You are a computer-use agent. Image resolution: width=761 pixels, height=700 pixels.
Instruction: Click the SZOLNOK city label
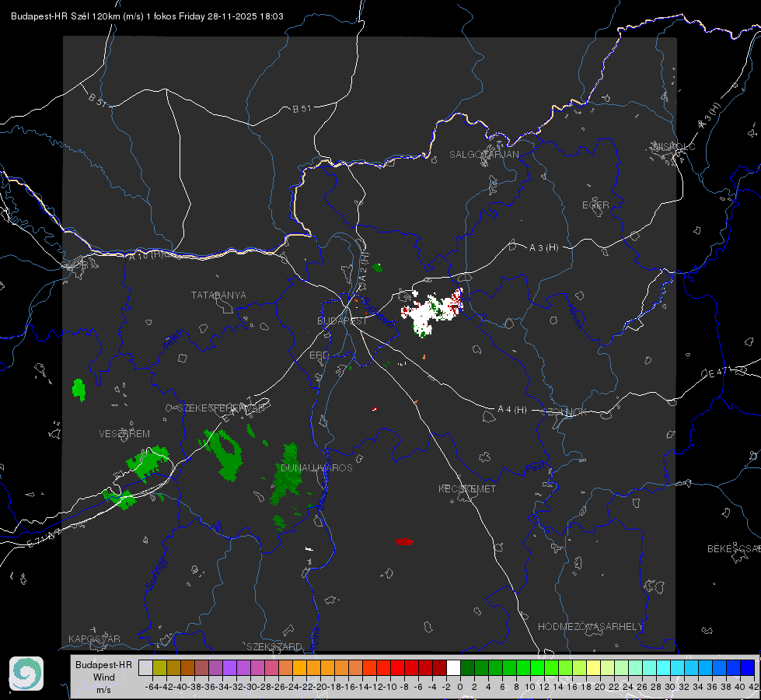pyautogui.click(x=564, y=412)
